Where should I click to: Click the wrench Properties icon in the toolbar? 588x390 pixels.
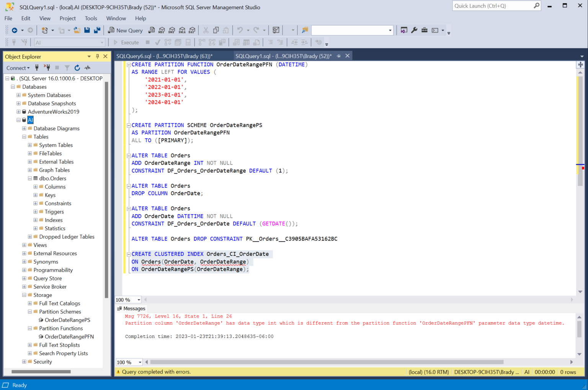[x=414, y=30]
